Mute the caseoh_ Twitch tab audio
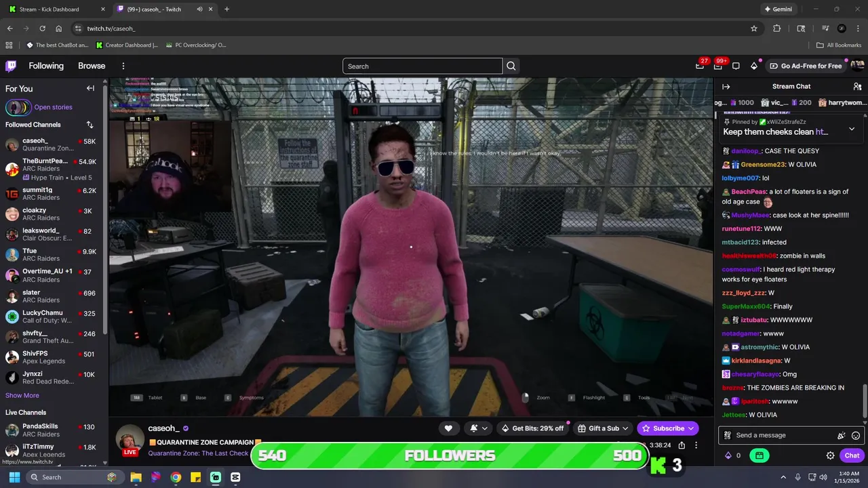The image size is (868, 488). coord(199,9)
